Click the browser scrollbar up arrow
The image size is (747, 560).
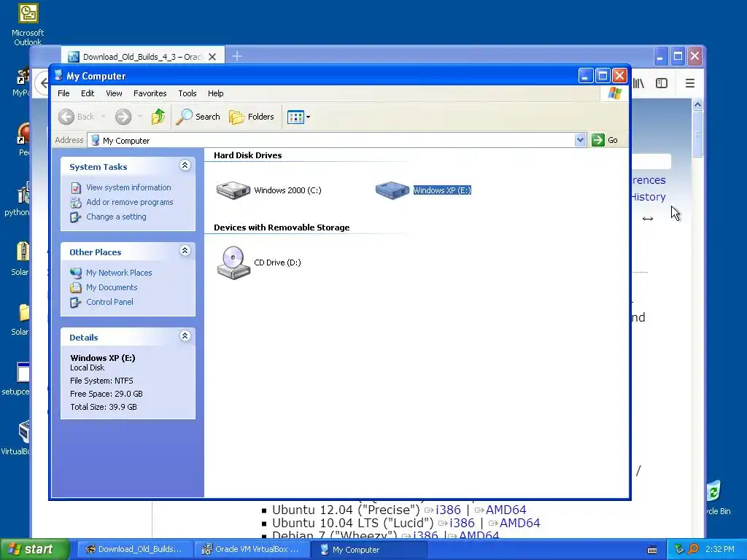697,104
